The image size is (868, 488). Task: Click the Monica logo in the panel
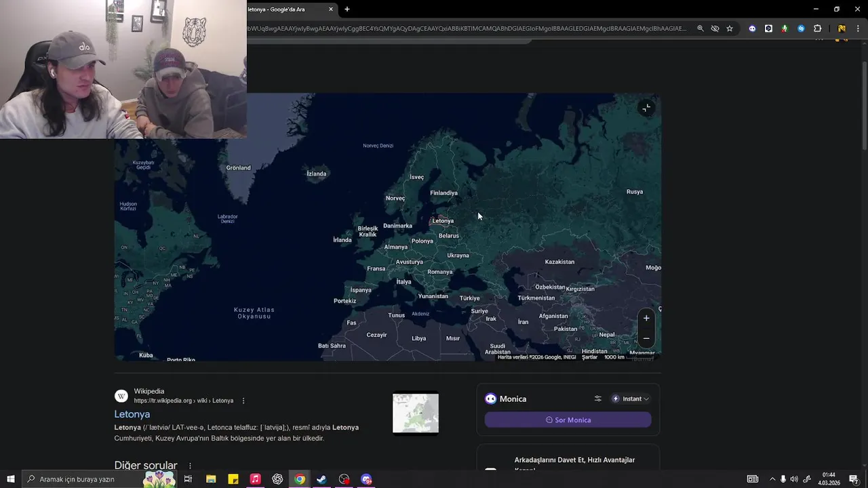pos(490,399)
